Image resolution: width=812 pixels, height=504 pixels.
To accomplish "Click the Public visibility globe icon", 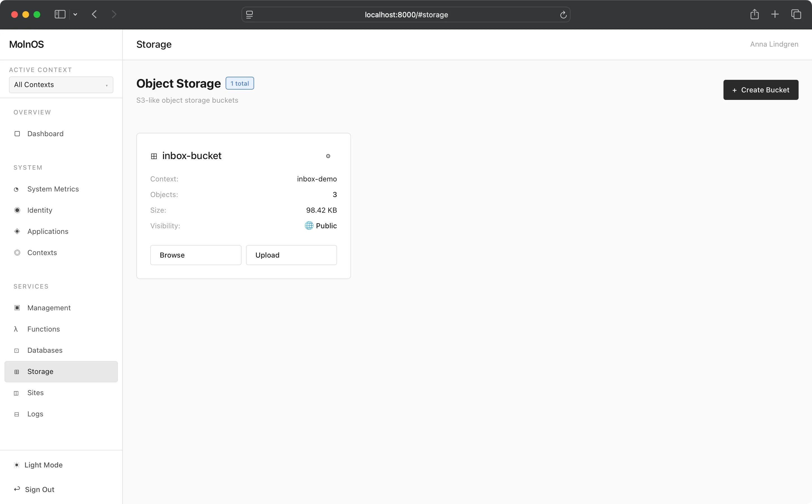I will tap(309, 226).
